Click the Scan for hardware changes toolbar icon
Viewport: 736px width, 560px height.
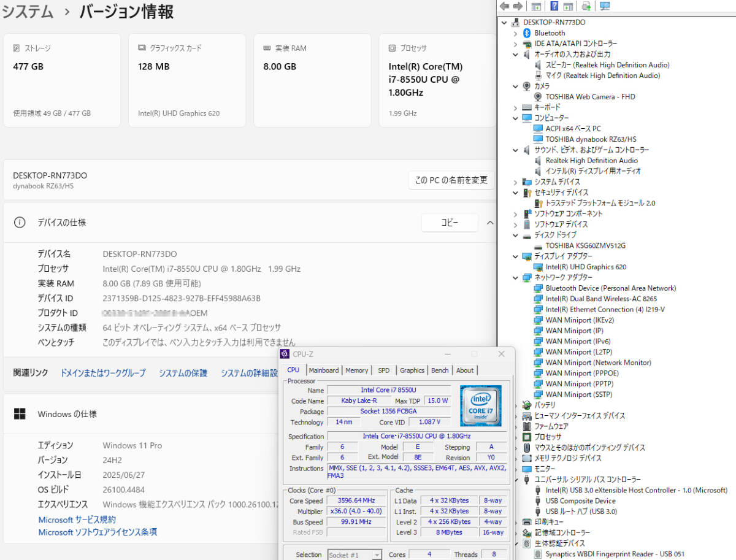pyautogui.click(x=604, y=6)
